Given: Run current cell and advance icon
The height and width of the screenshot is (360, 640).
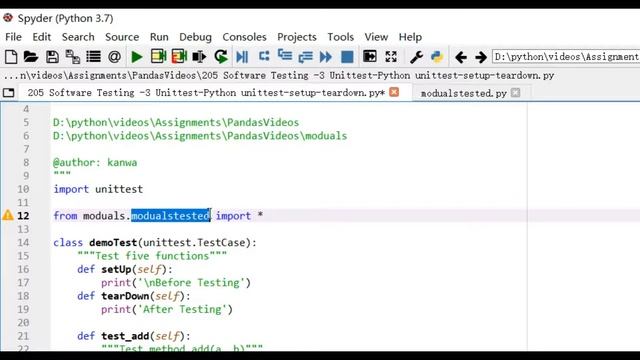Looking at the screenshot, I should click(179, 57).
